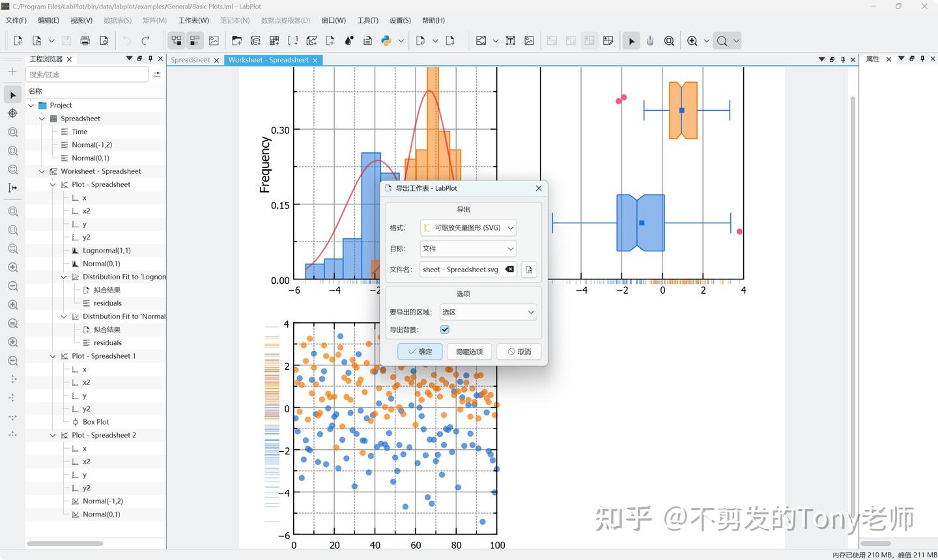Image resolution: width=938 pixels, height=560 pixels.
Task: Click the new folder toolbar icon
Action: click(237, 40)
